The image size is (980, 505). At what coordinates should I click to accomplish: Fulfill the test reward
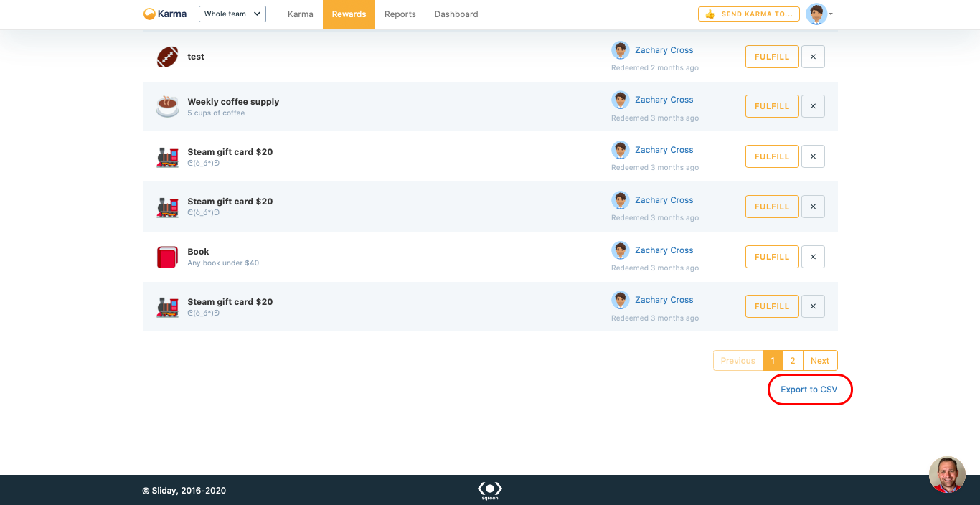(x=772, y=57)
